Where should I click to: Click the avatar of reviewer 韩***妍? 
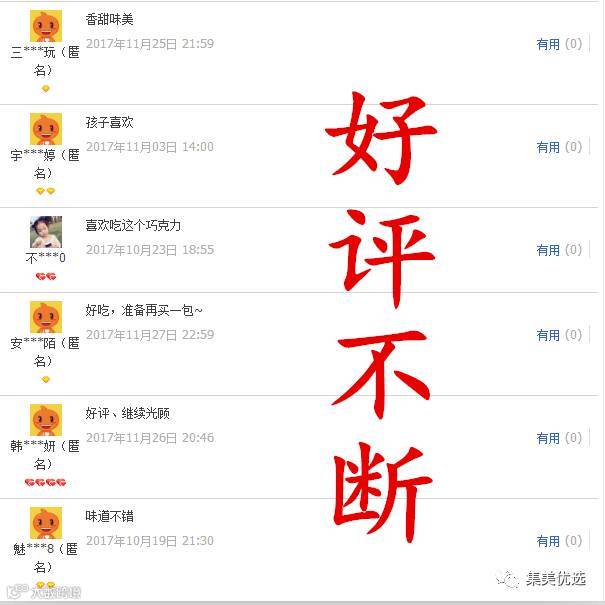46,420
